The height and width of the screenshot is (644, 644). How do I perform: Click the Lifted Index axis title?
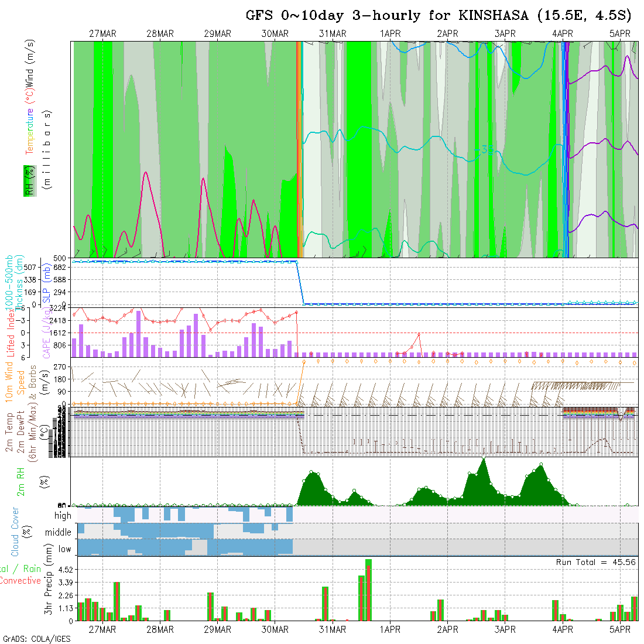(11, 333)
